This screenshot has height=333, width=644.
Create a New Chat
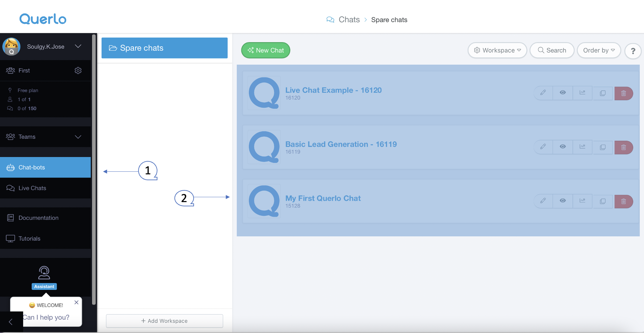pyautogui.click(x=266, y=50)
